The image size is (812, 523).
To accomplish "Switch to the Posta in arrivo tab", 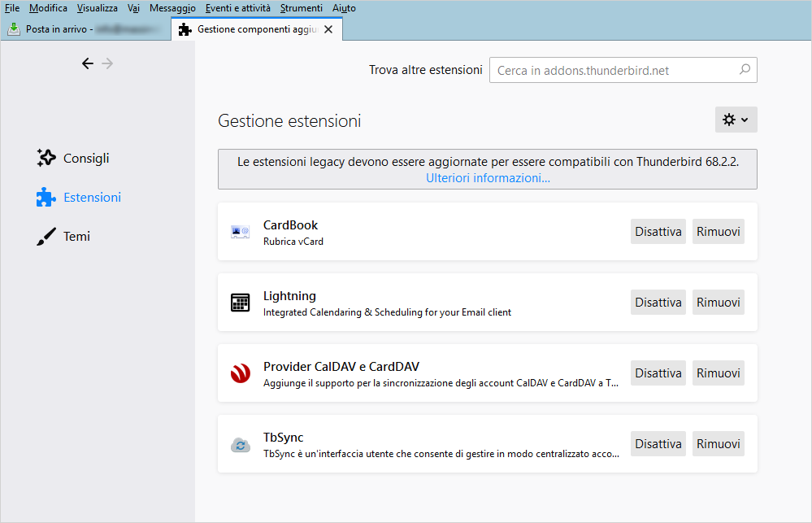I will [86, 29].
